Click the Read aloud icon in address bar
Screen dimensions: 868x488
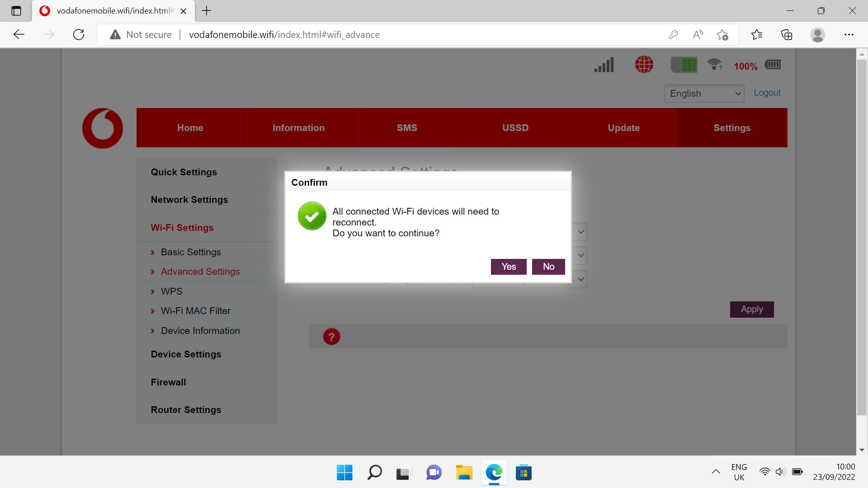(698, 35)
